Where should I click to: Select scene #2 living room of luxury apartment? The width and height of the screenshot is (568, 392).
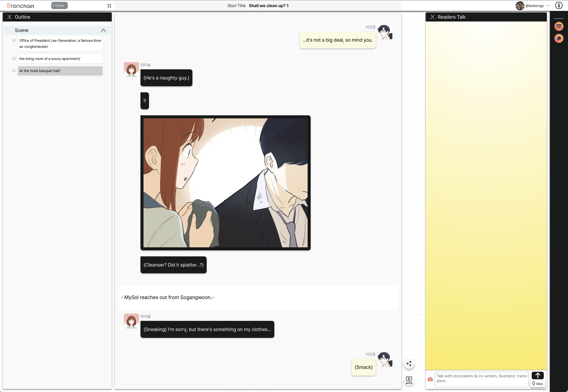(x=60, y=59)
